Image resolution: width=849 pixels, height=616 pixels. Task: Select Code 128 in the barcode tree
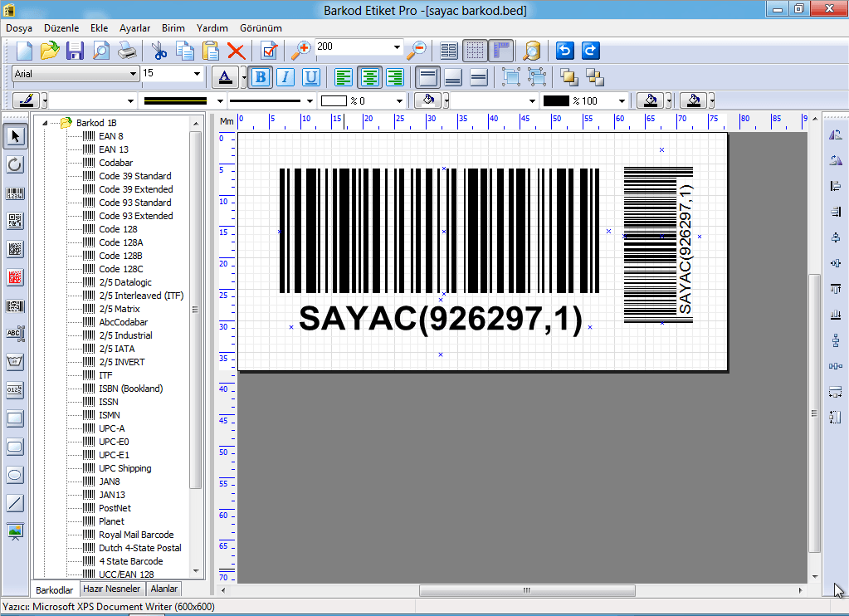pos(118,229)
